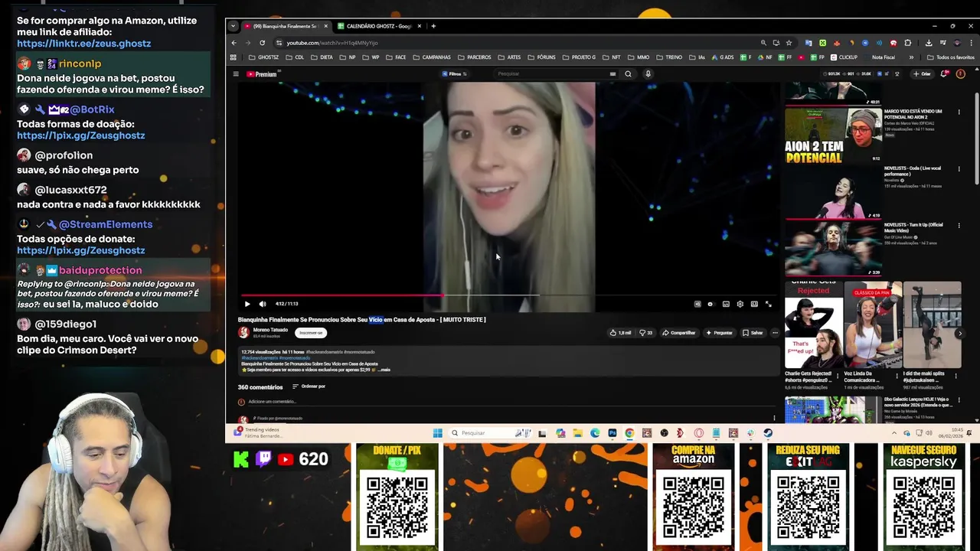This screenshot has height=551, width=980.
Task: Reload the page
Action: (262, 43)
